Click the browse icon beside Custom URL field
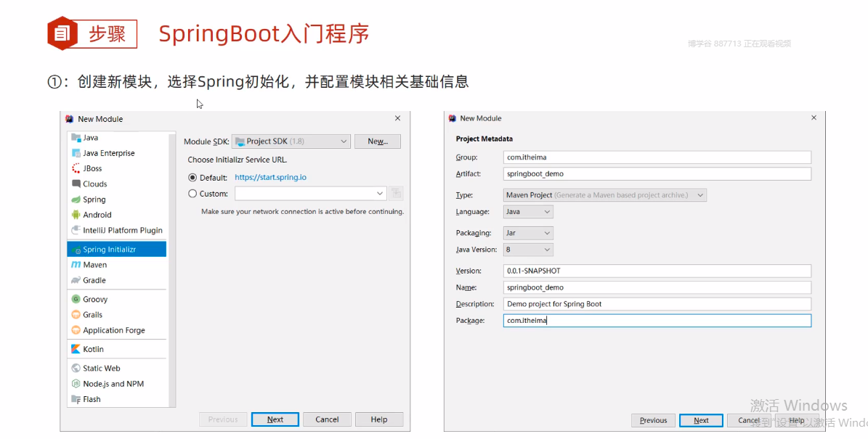The width and height of the screenshot is (868, 439). [x=396, y=194]
